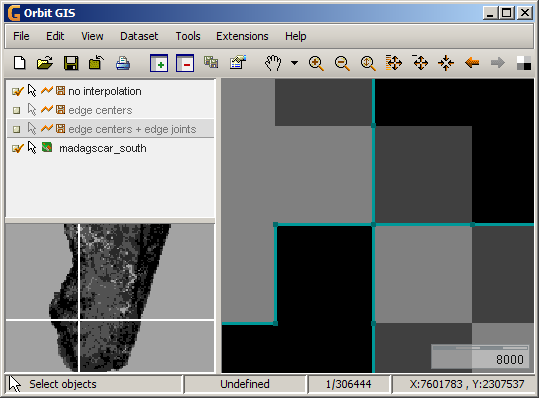Click the 8000 scale bar
This screenshot has width=539, height=398.
click(480, 356)
